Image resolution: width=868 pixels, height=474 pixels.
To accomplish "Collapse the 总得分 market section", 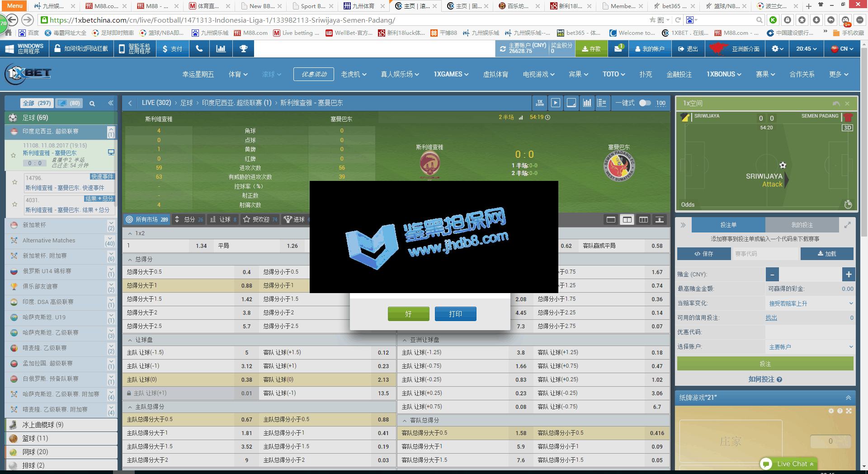I will coord(130,260).
